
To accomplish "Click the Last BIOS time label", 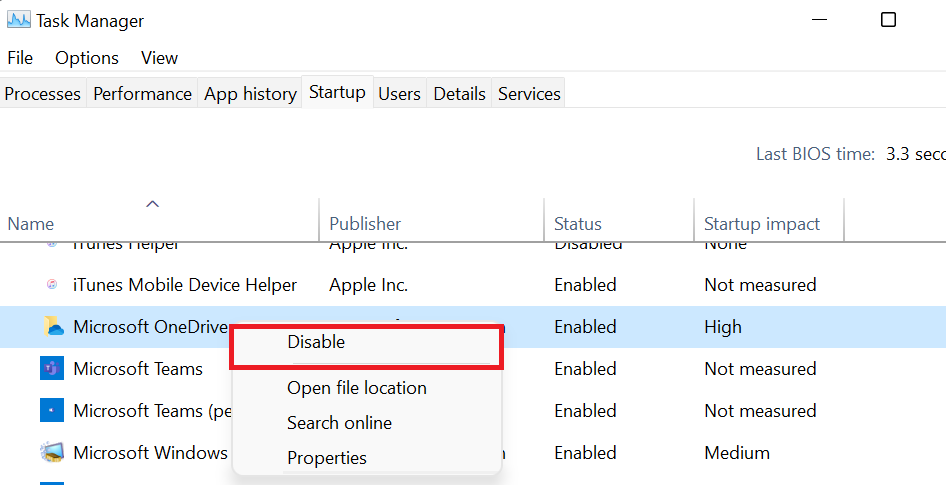I will click(x=816, y=154).
